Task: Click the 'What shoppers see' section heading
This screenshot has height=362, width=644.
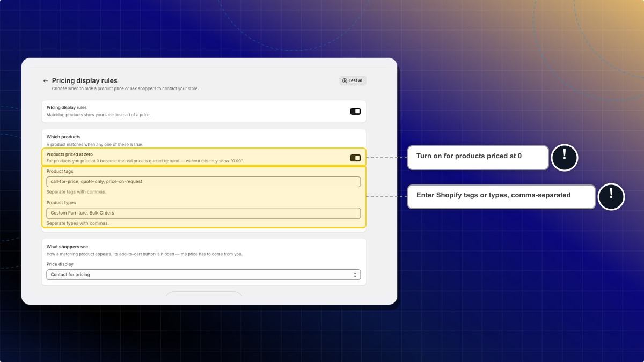Action: (67, 247)
